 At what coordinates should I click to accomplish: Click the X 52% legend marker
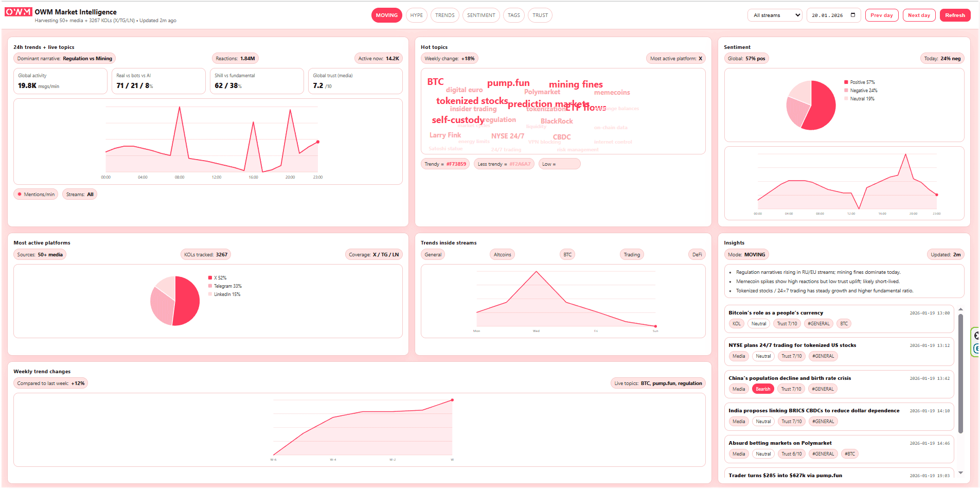click(x=210, y=278)
